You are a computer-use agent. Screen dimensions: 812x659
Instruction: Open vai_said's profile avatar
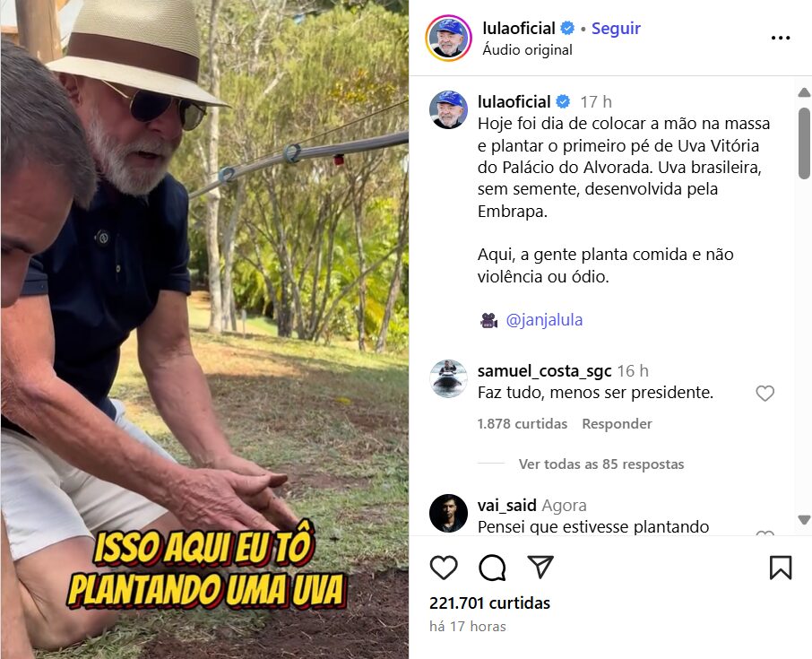point(448,513)
